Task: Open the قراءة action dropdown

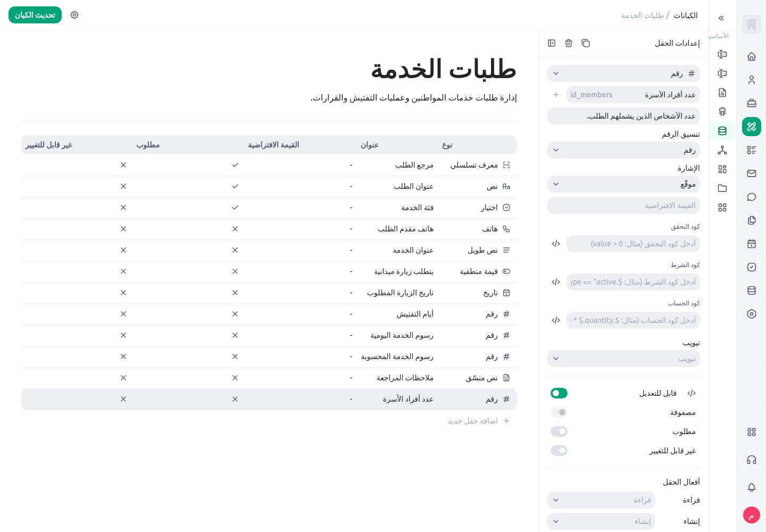Action: click(x=601, y=500)
